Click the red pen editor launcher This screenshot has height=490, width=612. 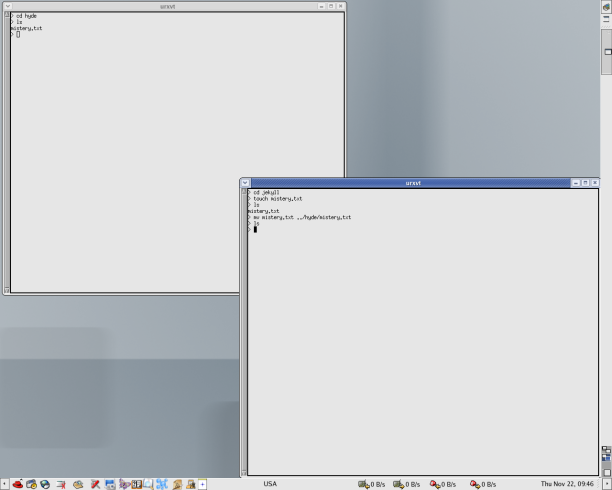95,484
